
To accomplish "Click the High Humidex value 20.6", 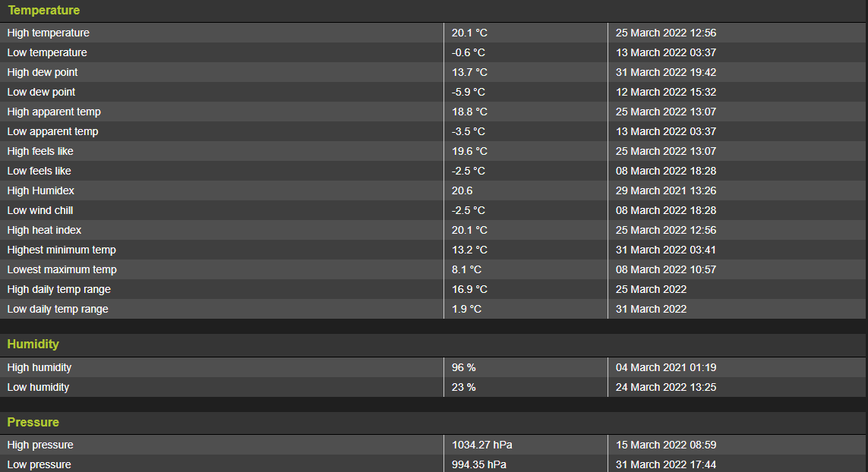I will (x=462, y=190).
